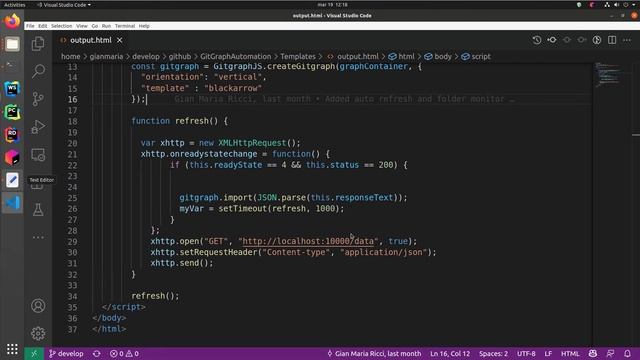Change indentation via Spaces: 2
640x360 pixels.
pos(493,353)
